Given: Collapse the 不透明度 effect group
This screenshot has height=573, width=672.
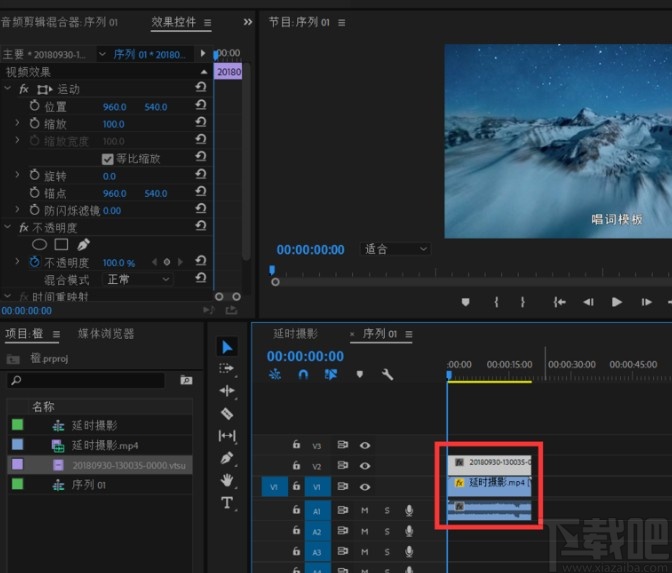Looking at the screenshot, I should [x=7, y=227].
